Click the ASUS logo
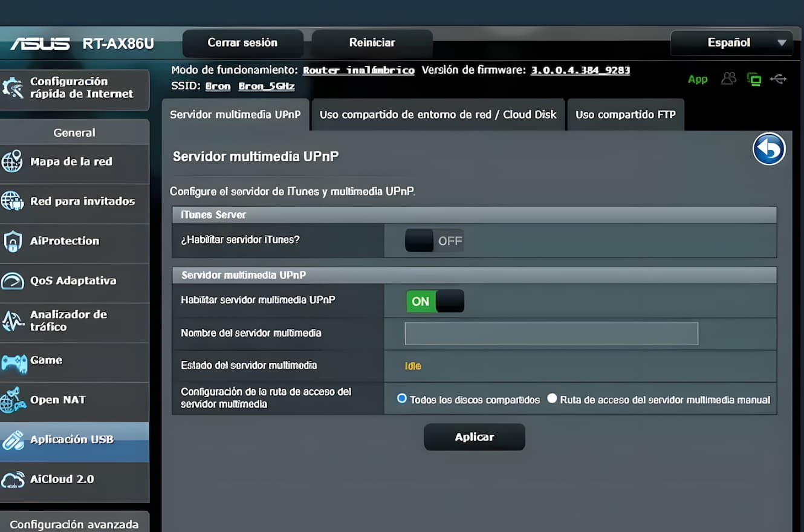 tap(40, 44)
